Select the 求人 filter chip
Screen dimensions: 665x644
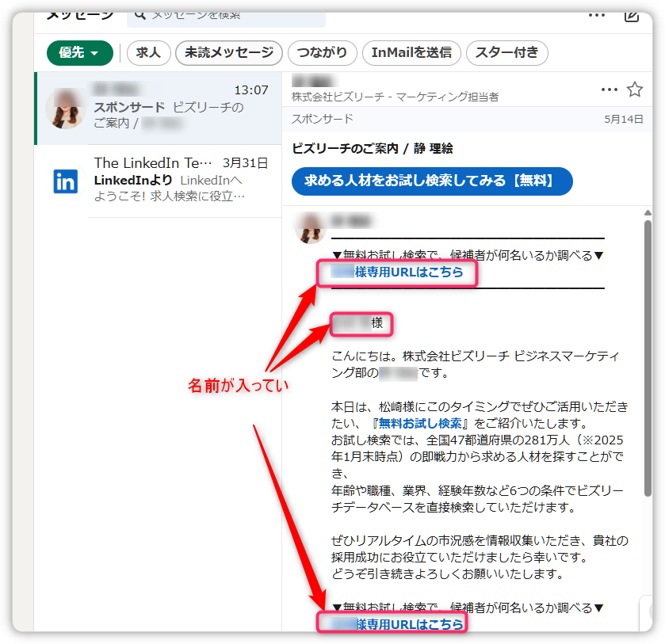click(x=148, y=53)
